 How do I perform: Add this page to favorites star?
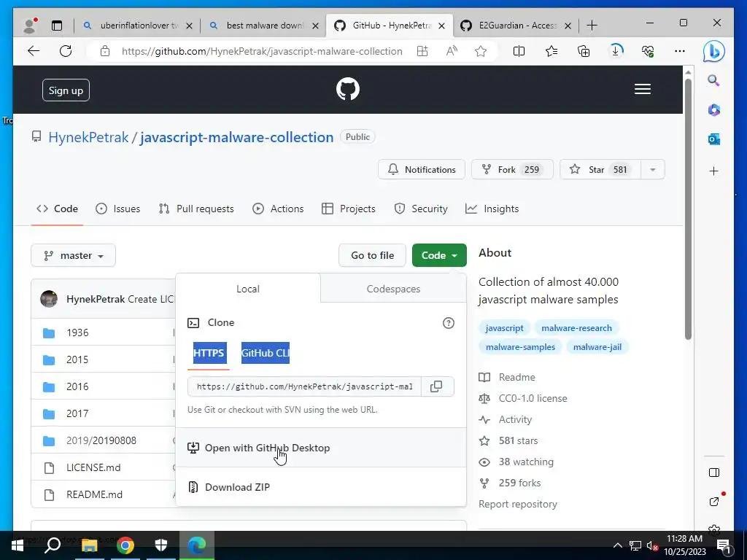coord(481,51)
